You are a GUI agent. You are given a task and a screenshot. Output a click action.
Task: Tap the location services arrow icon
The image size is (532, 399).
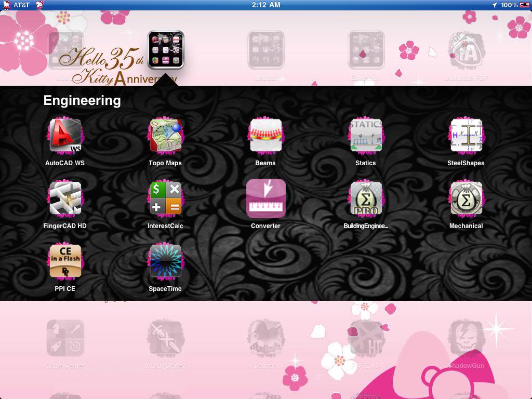(x=495, y=5)
